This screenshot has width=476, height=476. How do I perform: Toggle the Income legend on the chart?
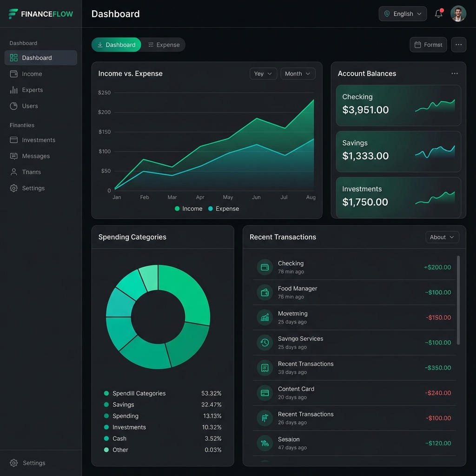coord(188,209)
